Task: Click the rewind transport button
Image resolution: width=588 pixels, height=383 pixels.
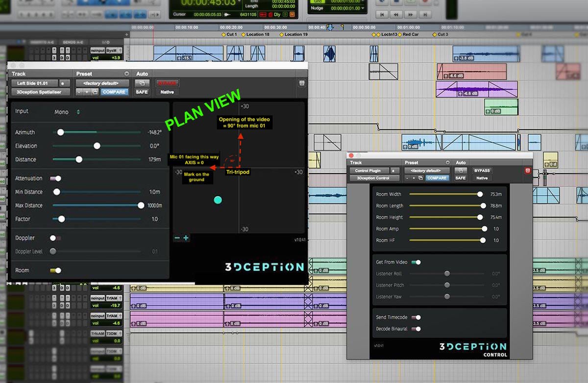Action: [396, 15]
